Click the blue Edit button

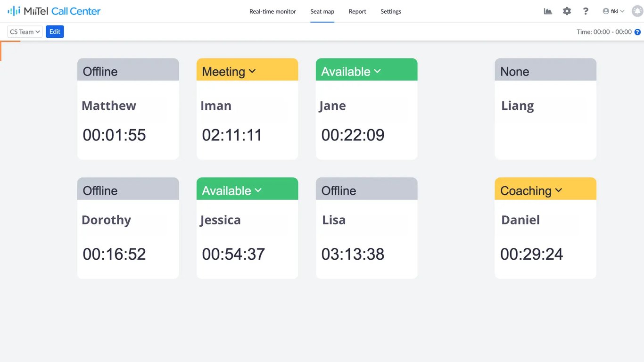click(55, 32)
